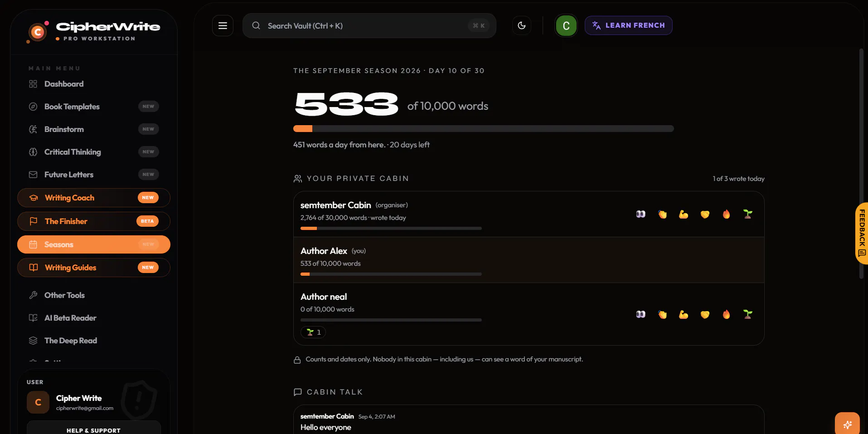Click the 'Author Alex' name
The height and width of the screenshot is (434, 868).
pos(324,251)
